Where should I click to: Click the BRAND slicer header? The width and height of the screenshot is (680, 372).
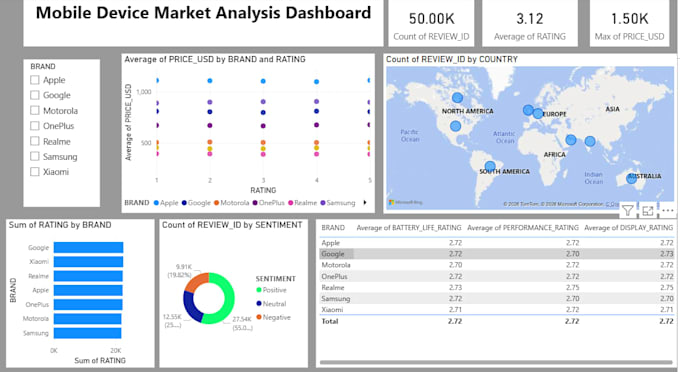tap(43, 66)
